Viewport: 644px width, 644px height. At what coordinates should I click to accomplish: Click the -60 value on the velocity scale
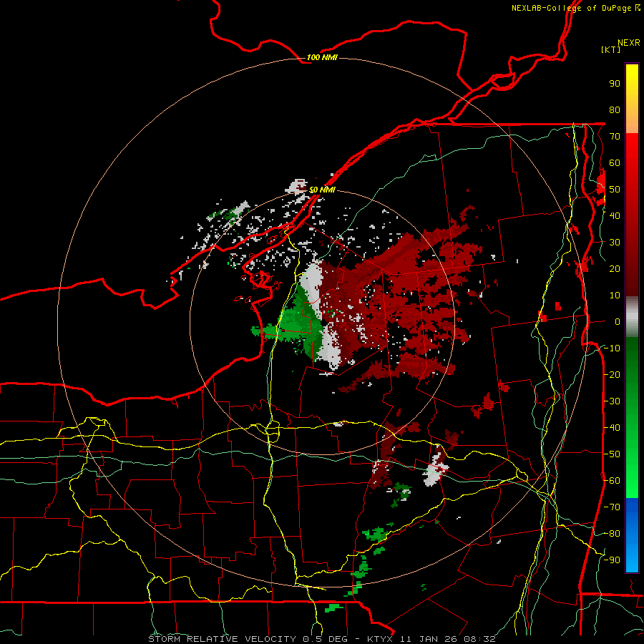point(612,481)
